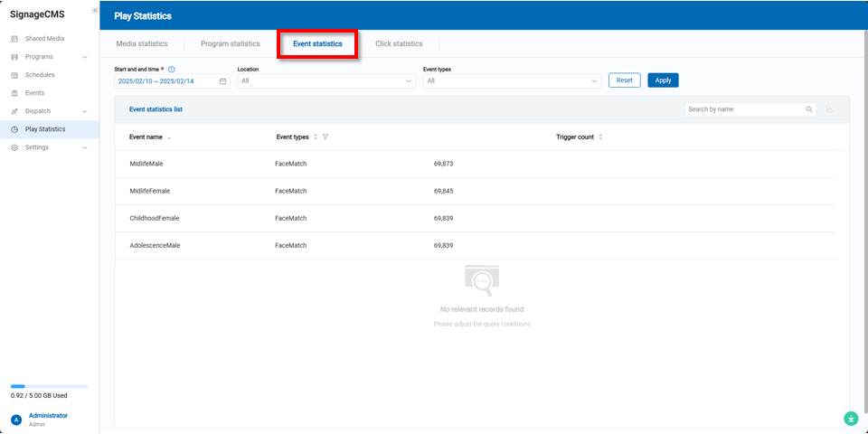The image size is (868, 434).
Task: Switch to the Media statistics tab
Action: click(x=142, y=43)
